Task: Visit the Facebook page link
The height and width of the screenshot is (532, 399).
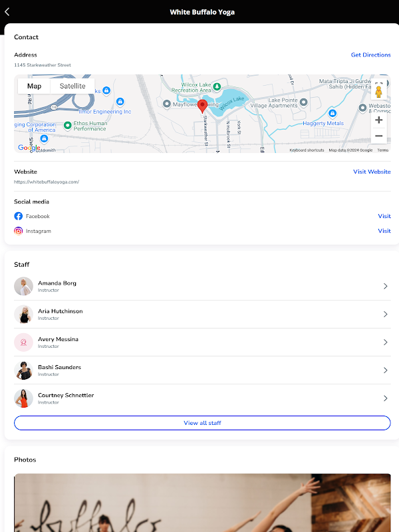Action: 384,216
